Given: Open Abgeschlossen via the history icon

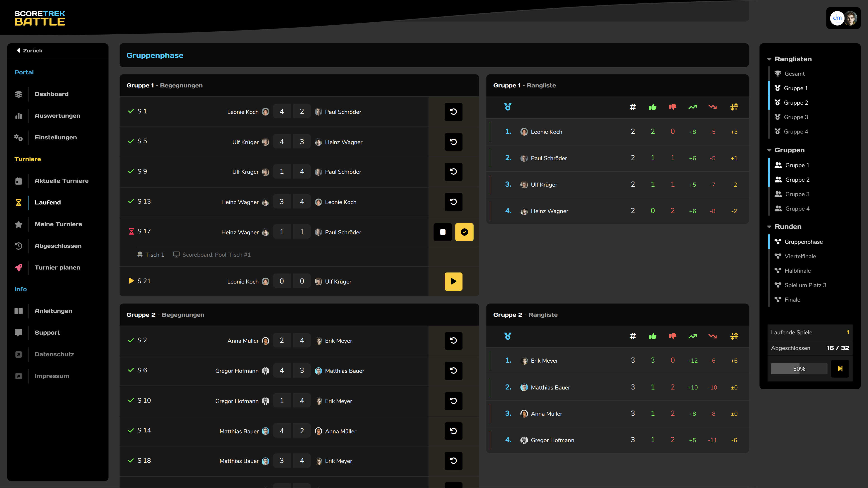Looking at the screenshot, I should (x=18, y=246).
